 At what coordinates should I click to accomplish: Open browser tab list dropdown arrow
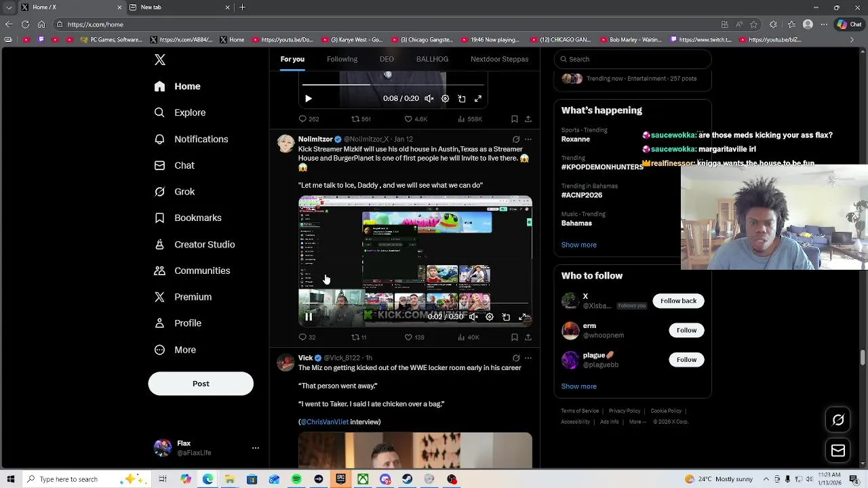(9, 7)
